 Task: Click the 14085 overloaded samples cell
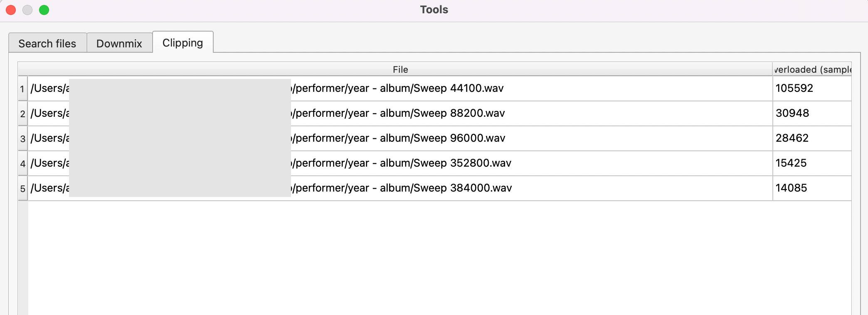(812, 188)
